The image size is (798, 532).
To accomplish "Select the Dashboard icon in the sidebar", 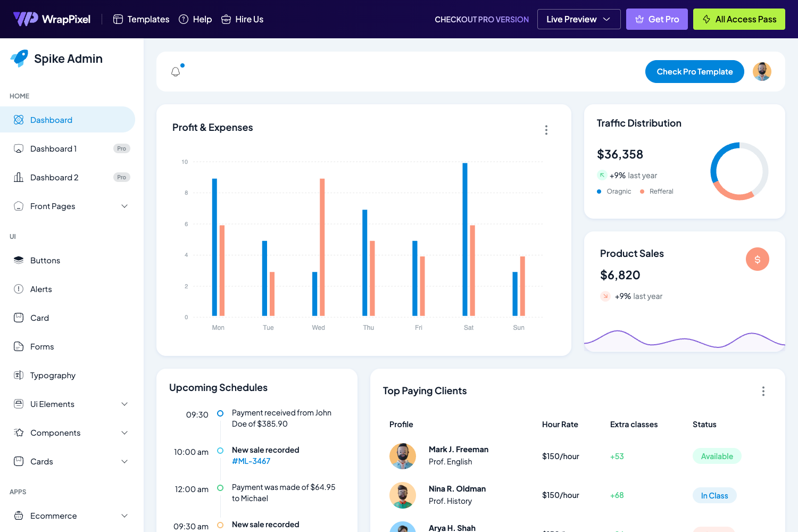I will click(19, 120).
